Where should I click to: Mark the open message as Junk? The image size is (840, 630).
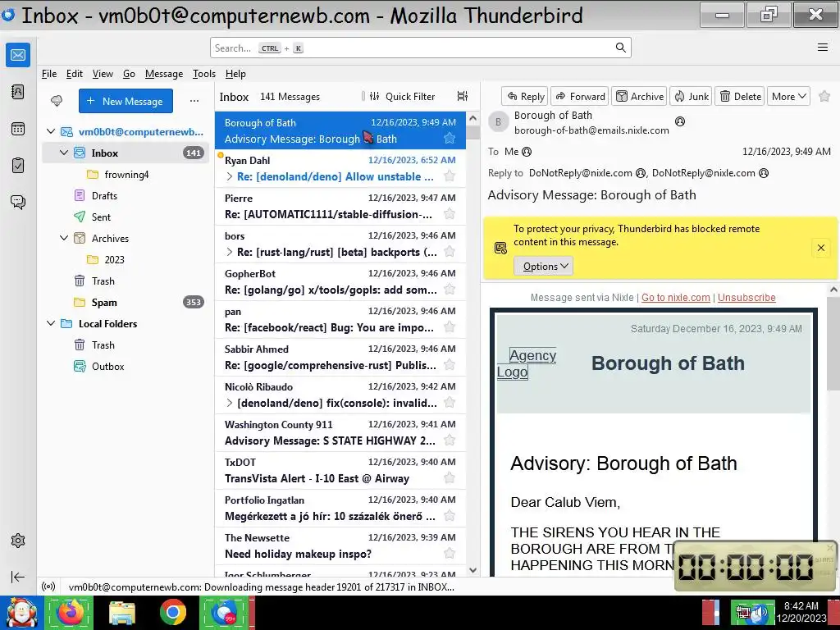pos(691,97)
